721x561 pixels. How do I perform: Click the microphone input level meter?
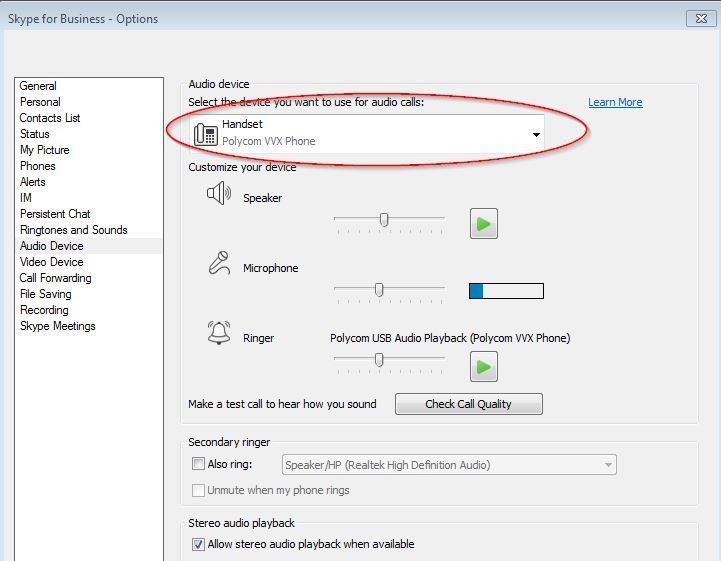(x=506, y=291)
